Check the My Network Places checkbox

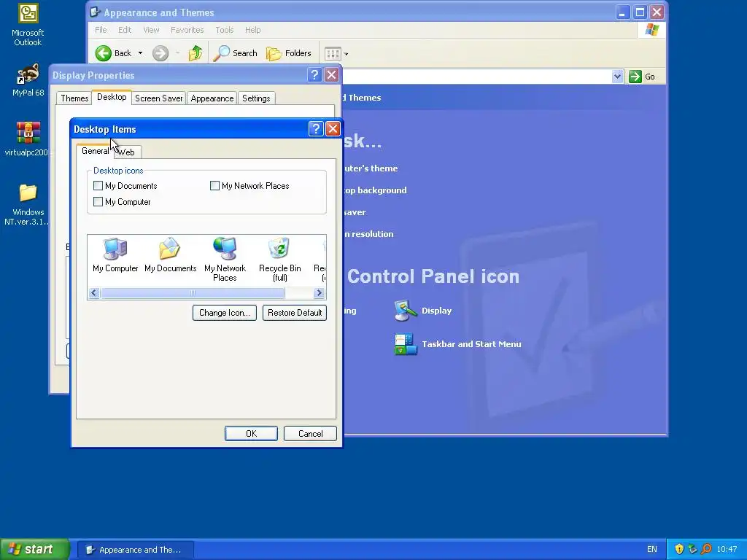click(215, 186)
